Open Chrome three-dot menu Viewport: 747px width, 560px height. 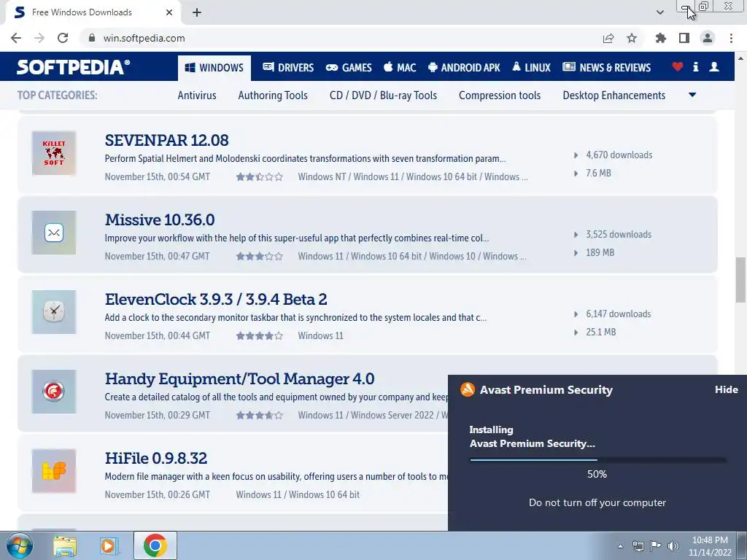731,38
